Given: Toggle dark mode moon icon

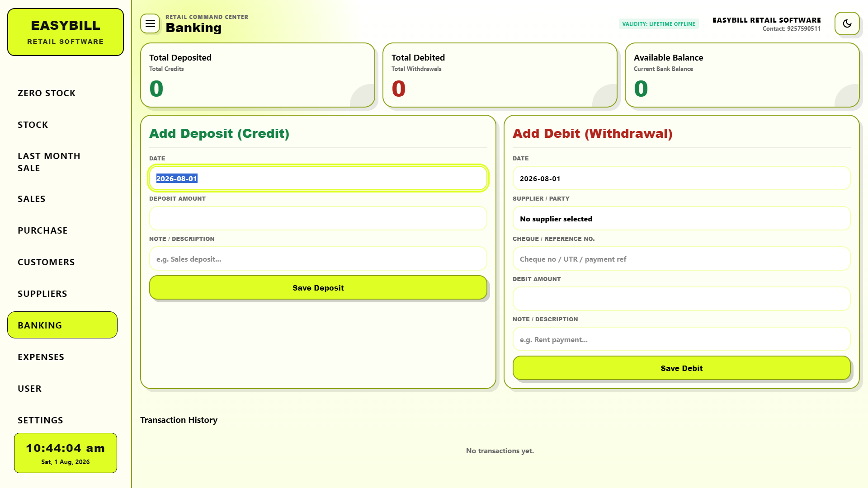Looking at the screenshot, I should (x=847, y=23).
